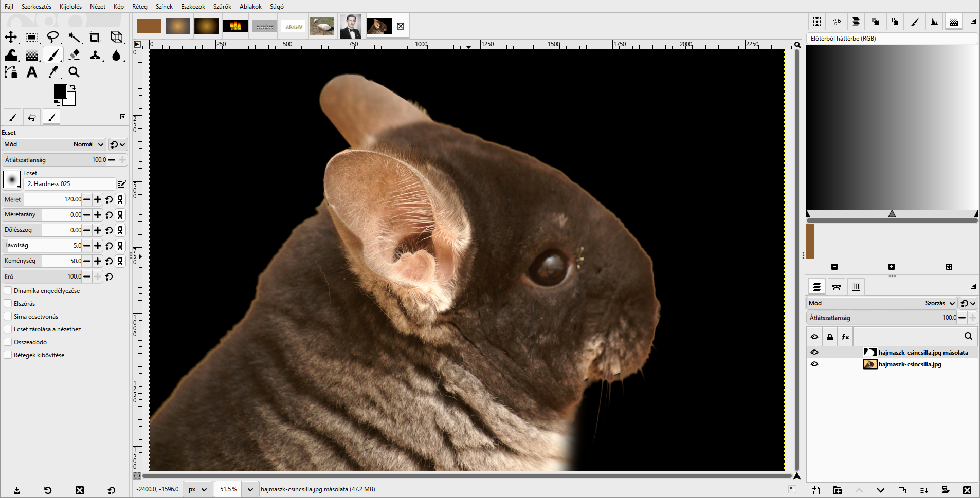Open the Eszközök menu
Screen dimensions: 980x498
pyautogui.click(x=193, y=7)
